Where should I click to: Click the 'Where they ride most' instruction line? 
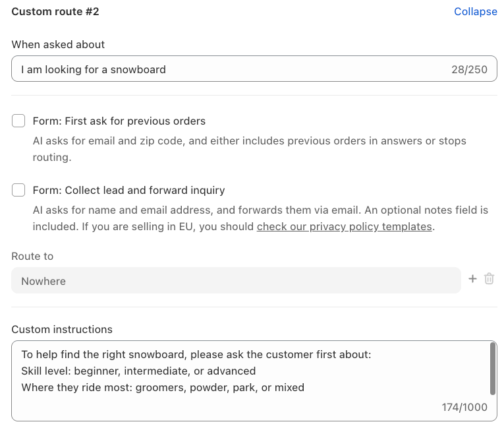[163, 388]
